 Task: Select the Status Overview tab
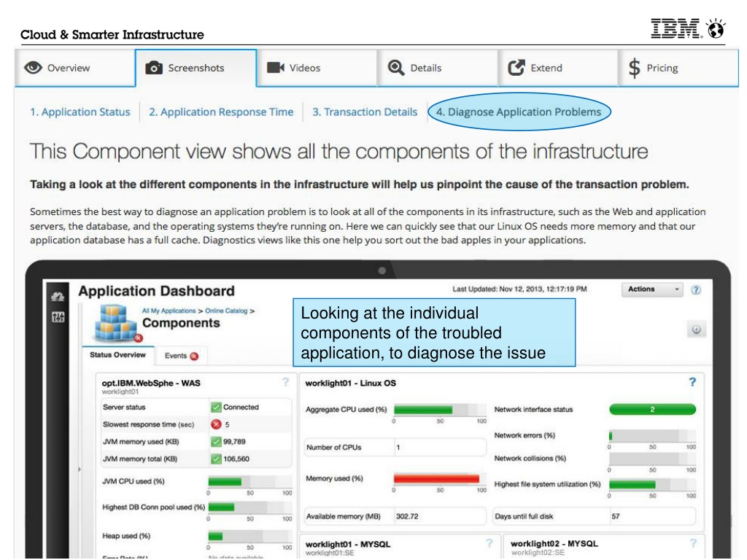(x=117, y=355)
